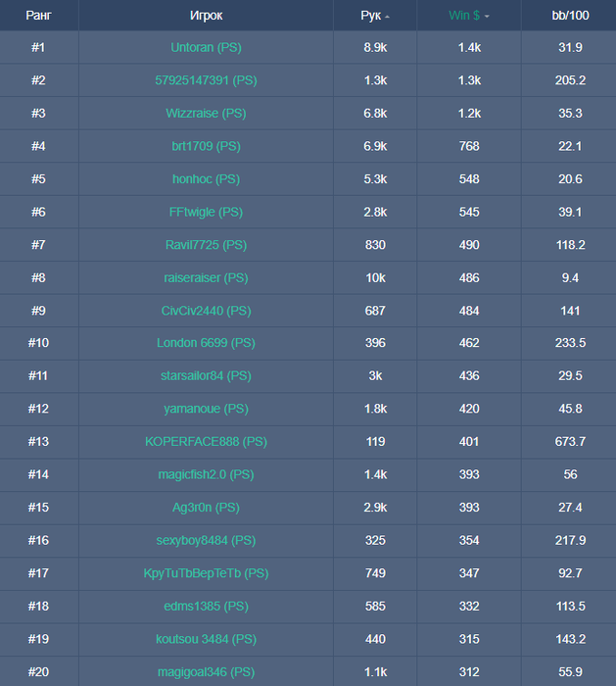Click the honhoc (PS) player name
616x686 pixels.
pos(206,179)
